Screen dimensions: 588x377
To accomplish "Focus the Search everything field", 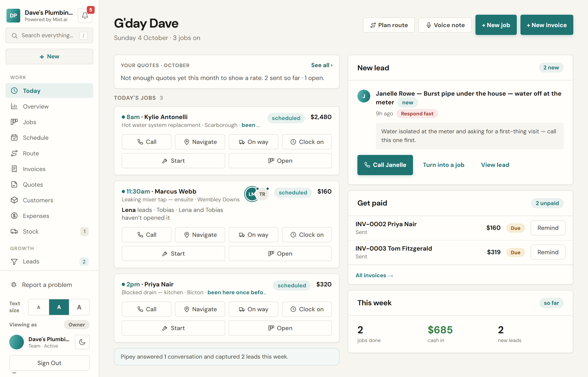I will (49, 35).
